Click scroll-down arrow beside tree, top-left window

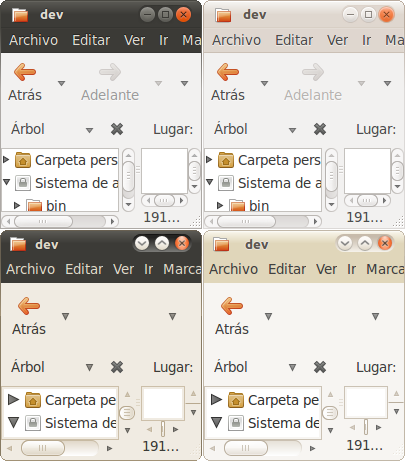coord(128,204)
